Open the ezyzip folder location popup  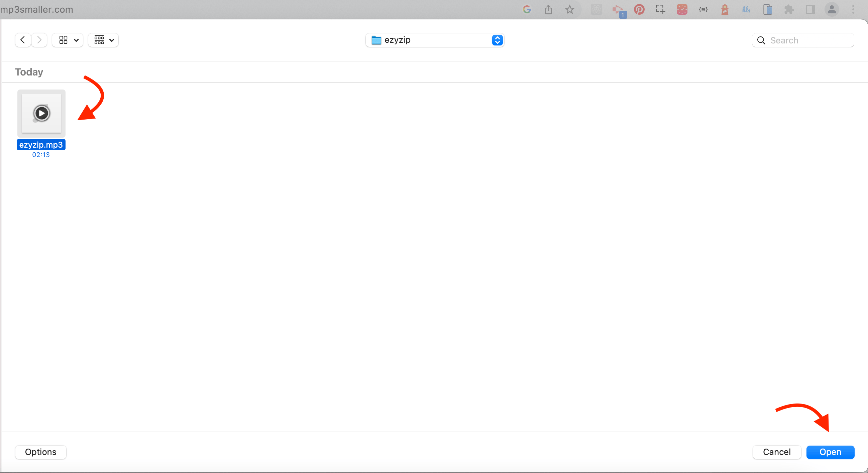[435, 40]
